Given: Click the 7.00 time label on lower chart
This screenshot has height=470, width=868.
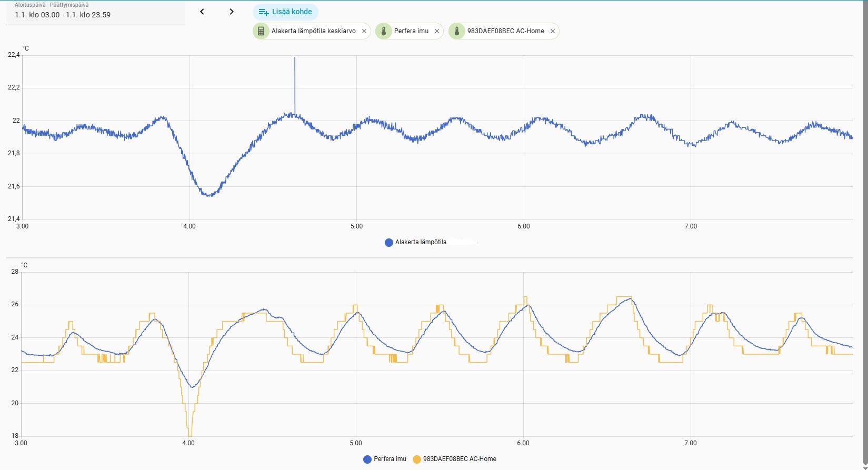Looking at the screenshot, I should (x=690, y=443).
